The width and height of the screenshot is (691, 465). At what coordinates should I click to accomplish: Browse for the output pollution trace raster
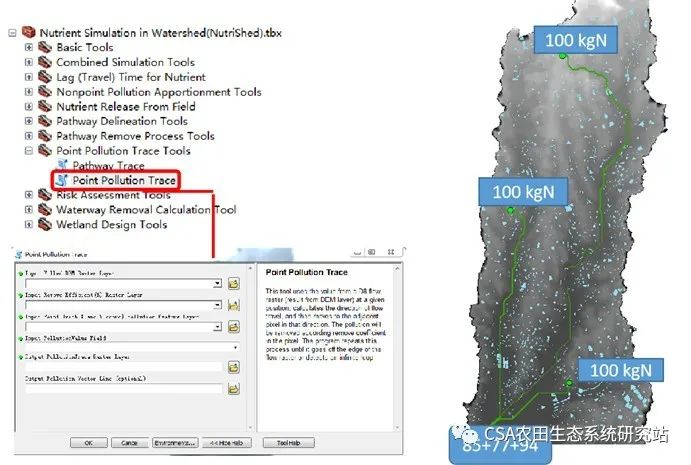(233, 367)
